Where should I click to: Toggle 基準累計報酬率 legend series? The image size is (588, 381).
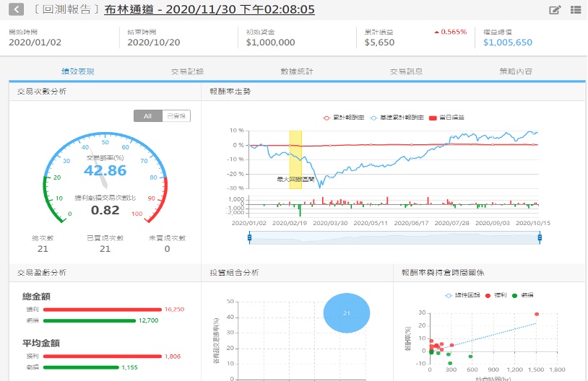[397, 118]
